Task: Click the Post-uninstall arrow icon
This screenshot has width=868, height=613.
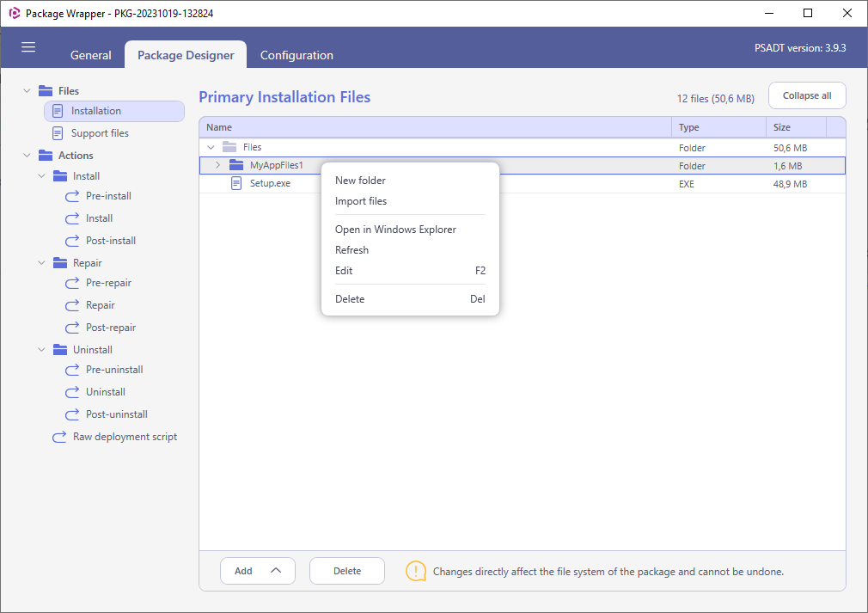Action: (x=72, y=414)
